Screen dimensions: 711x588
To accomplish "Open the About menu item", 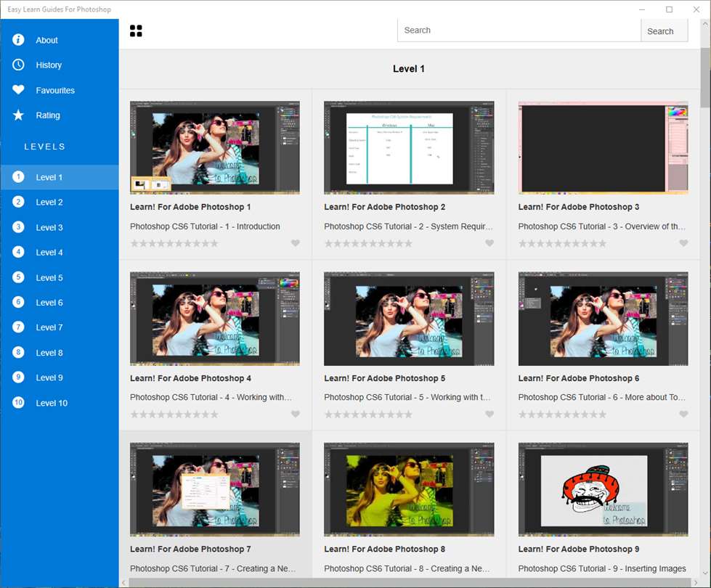I will pos(60,40).
